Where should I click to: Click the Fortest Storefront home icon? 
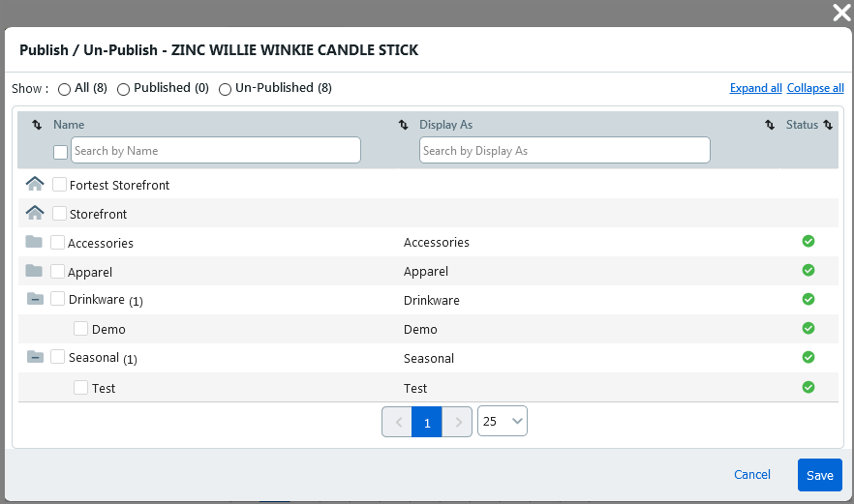[35, 184]
